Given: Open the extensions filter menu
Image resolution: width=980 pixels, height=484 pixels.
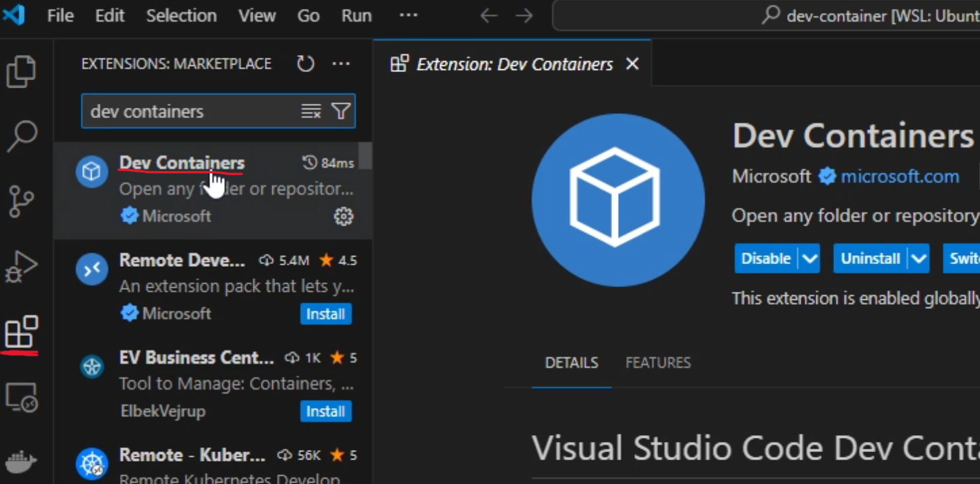Looking at the screenshot, I should [341, 111].
